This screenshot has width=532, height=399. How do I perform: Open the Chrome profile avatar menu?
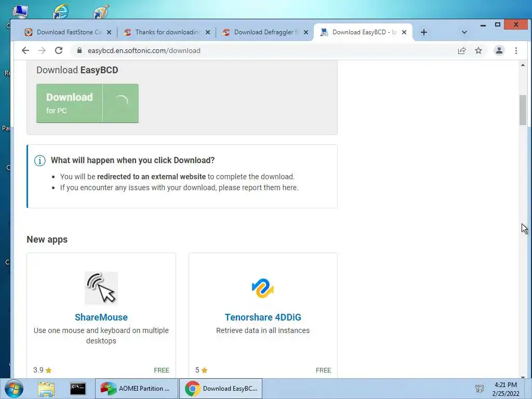click(499, 50)
